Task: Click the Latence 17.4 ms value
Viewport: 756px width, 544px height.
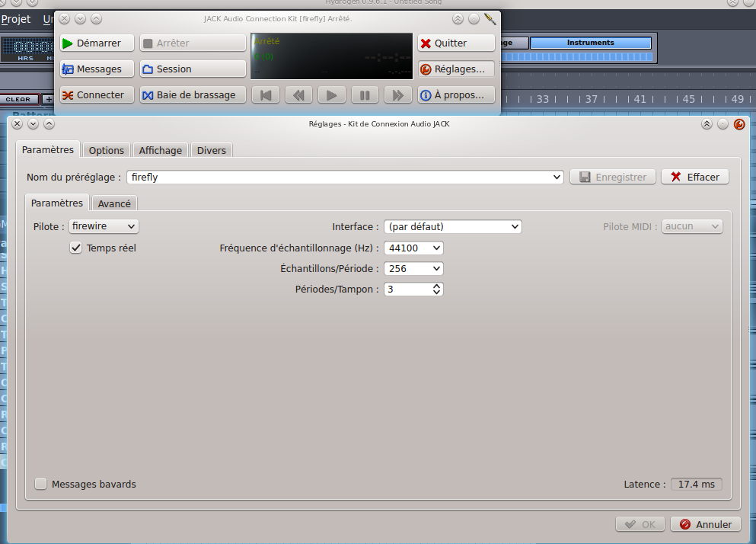Action: [x=696, y=484]
